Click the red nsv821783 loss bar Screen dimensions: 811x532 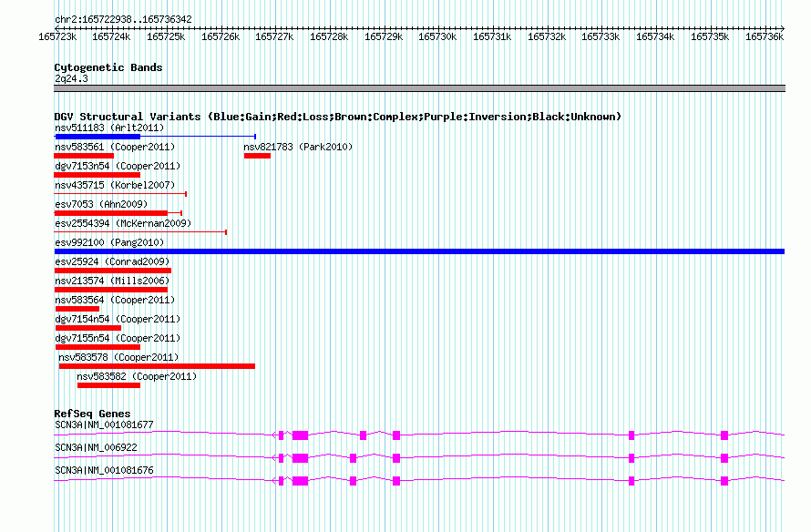[x=257, y=156]
